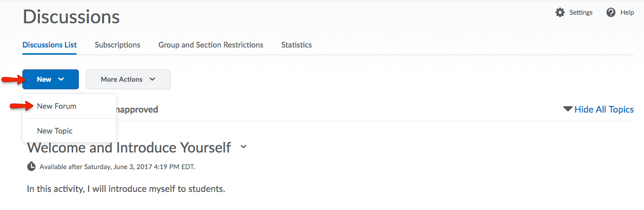This screenshot has width=644, height=210.
Task: Open the Help text link
Action: coord(627,12)
